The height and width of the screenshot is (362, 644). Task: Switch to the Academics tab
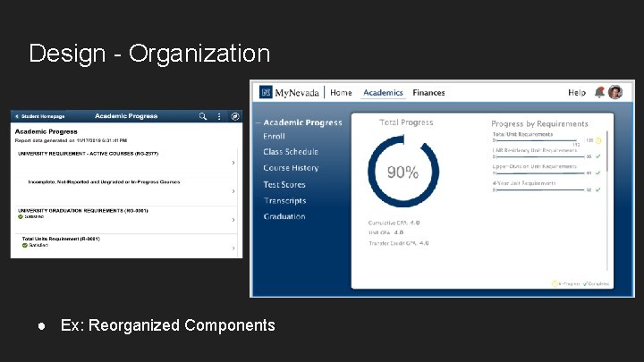[x=383, y=93]
